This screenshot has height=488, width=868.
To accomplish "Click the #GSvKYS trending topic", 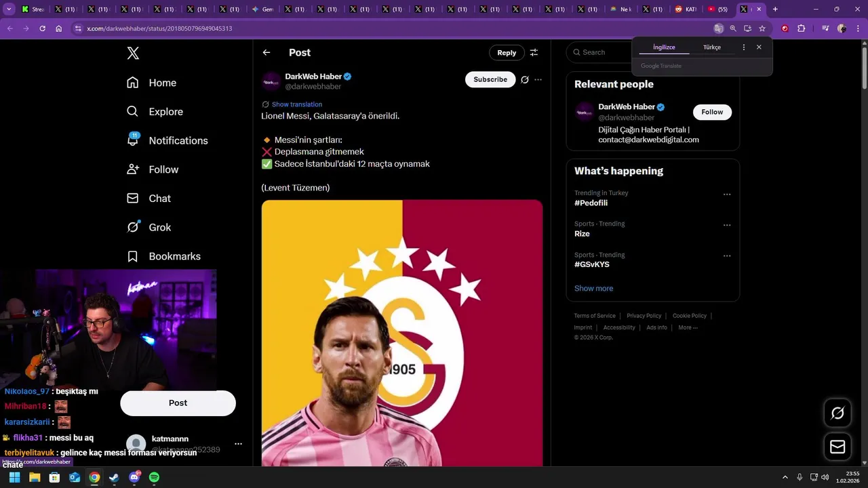I will click(591, 264).
